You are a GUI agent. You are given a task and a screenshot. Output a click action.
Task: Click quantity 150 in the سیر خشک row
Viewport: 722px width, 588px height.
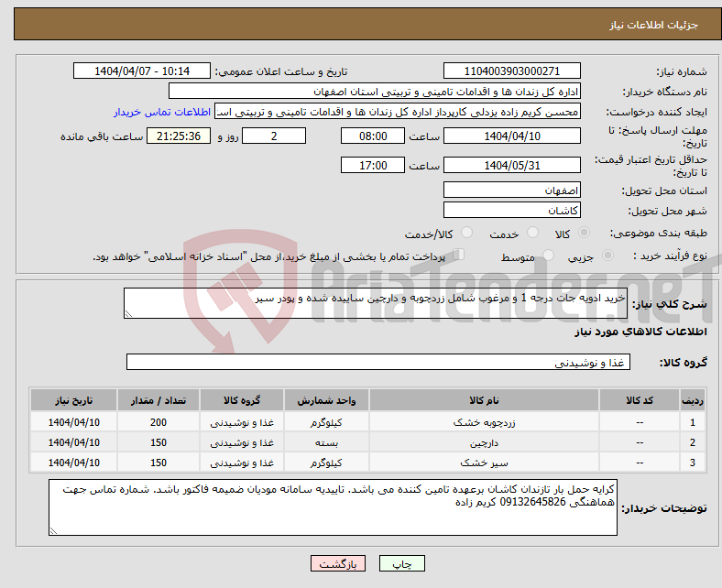click(x=159, y=463)
